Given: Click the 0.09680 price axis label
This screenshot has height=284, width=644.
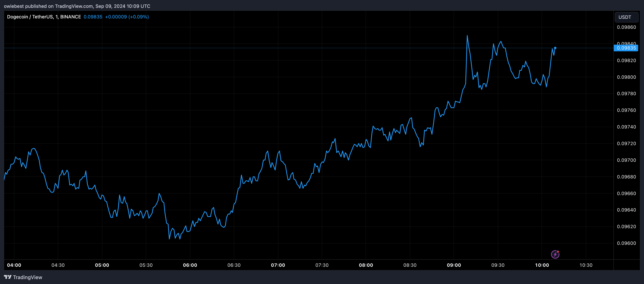Looking at the screenshot, I should (x=627, y=177).
